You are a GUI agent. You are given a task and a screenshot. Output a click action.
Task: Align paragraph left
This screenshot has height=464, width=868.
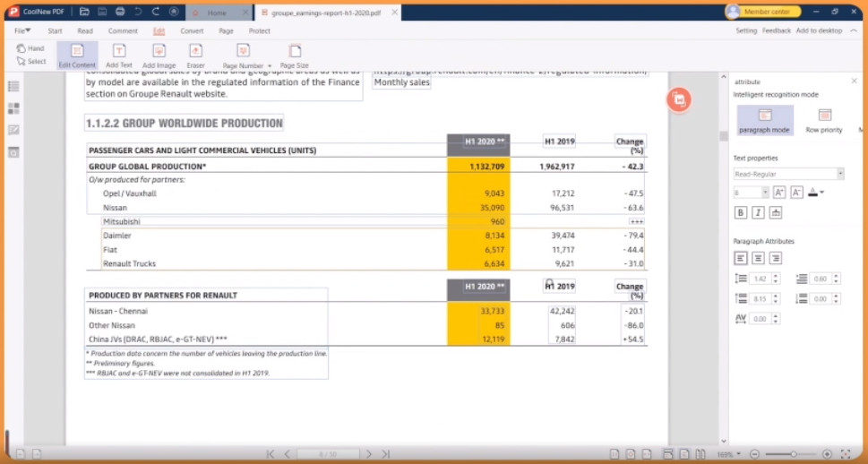click(x=741, y=258)
